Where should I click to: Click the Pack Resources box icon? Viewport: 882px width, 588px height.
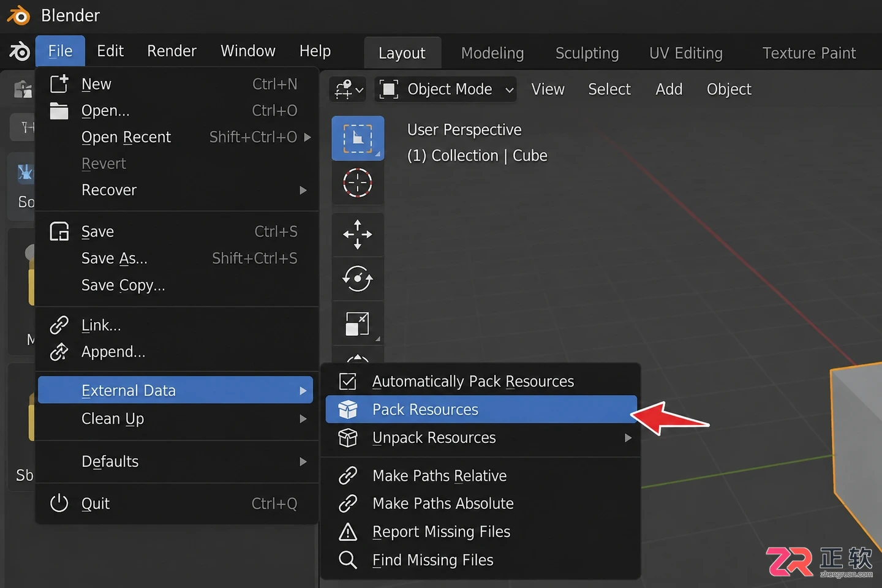tap(348, 409)
